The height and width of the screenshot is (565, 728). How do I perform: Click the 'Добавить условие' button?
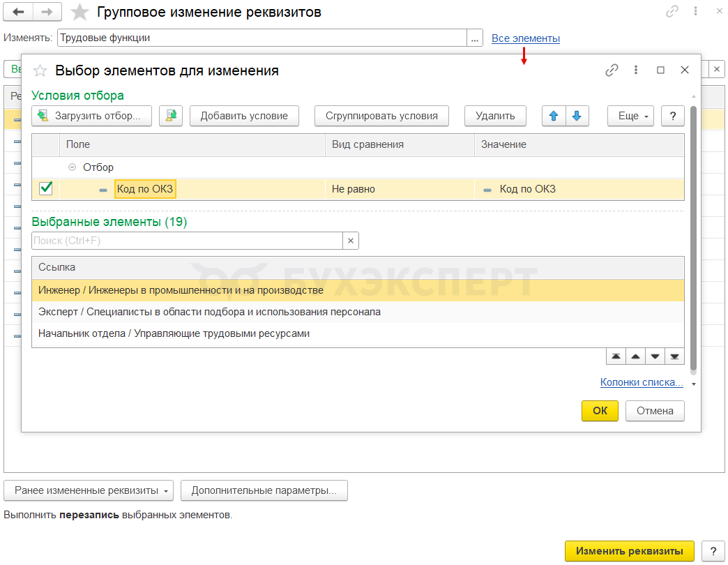(244, 116)
